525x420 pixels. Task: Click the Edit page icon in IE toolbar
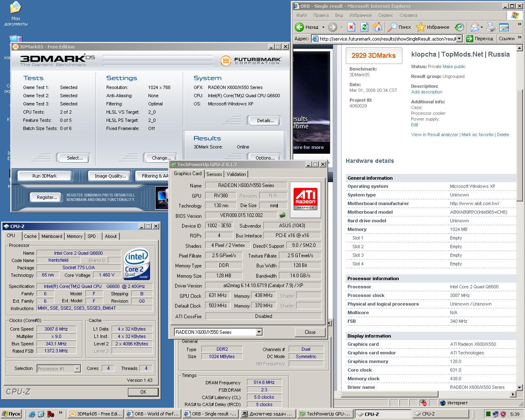(504, 27)
